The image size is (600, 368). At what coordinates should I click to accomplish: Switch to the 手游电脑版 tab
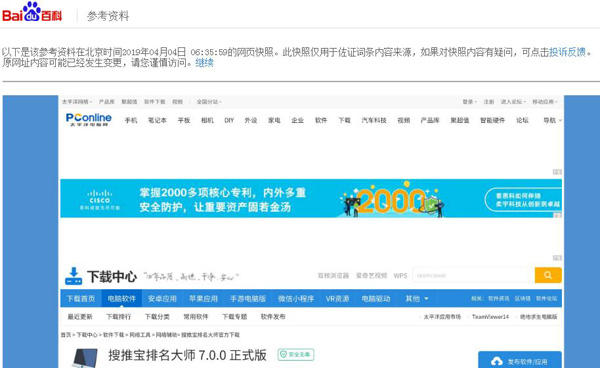[248, 298]
